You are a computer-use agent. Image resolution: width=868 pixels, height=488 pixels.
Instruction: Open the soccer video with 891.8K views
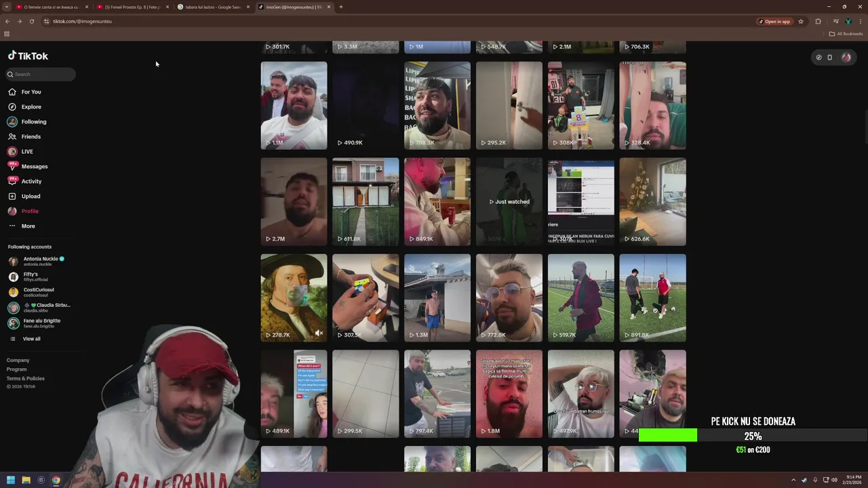coord(652,298)
